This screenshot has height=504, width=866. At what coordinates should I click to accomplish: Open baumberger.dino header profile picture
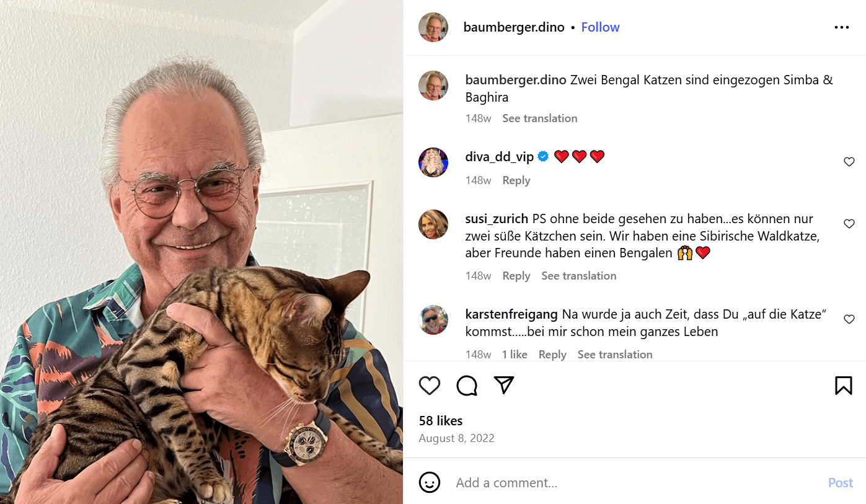(433, 27)
